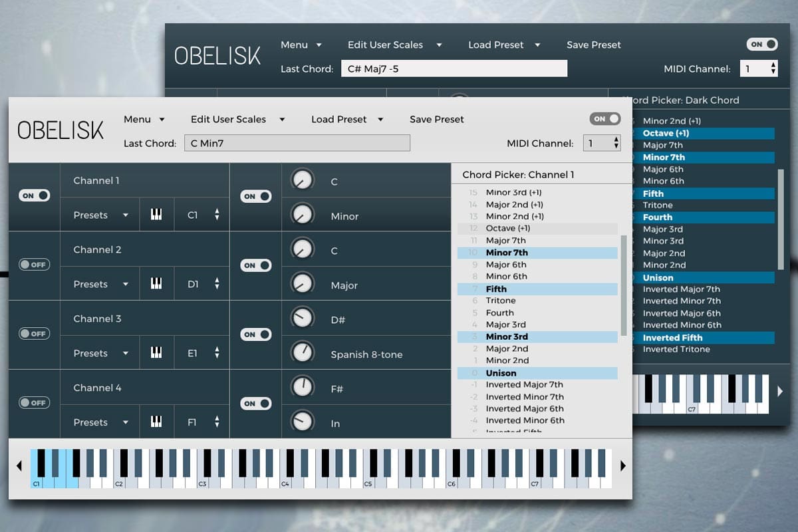This screenshot has width=798, height=532.
Task: Click Save Preset in the front window
Action: coord(437,119)
